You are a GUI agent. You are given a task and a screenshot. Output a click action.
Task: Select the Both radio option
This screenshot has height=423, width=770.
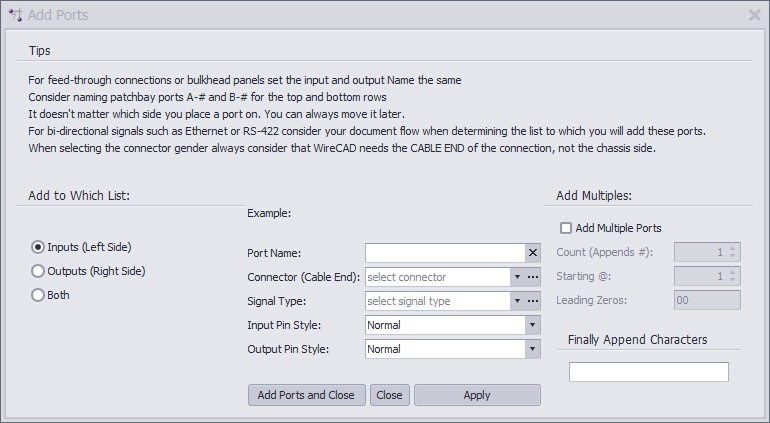(51, 295)
